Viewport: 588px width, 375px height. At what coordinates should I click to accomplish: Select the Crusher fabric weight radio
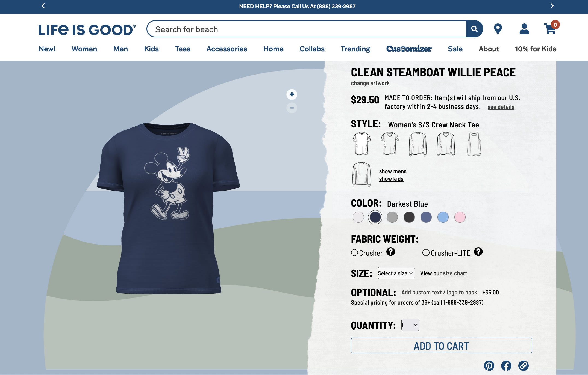point(355,253)
